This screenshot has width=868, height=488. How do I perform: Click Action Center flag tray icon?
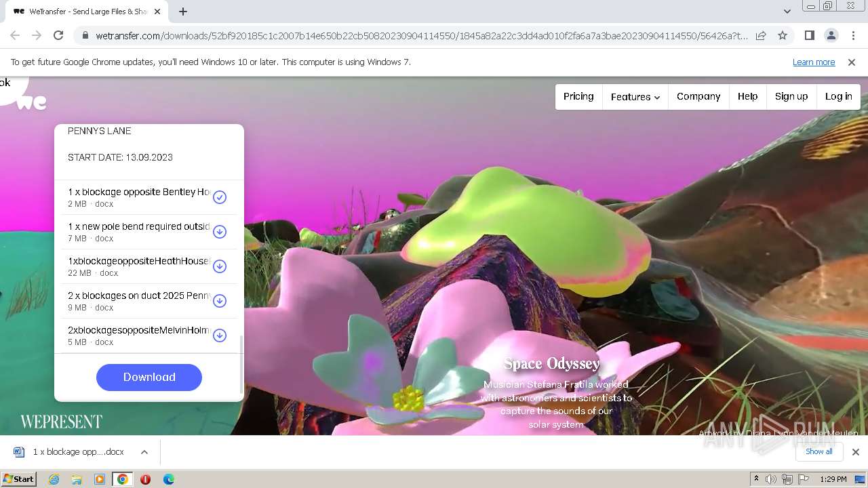point(804,479)
